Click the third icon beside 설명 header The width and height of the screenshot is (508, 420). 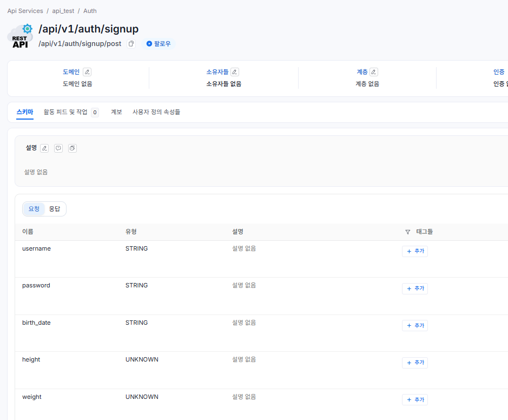coord(72,148)
